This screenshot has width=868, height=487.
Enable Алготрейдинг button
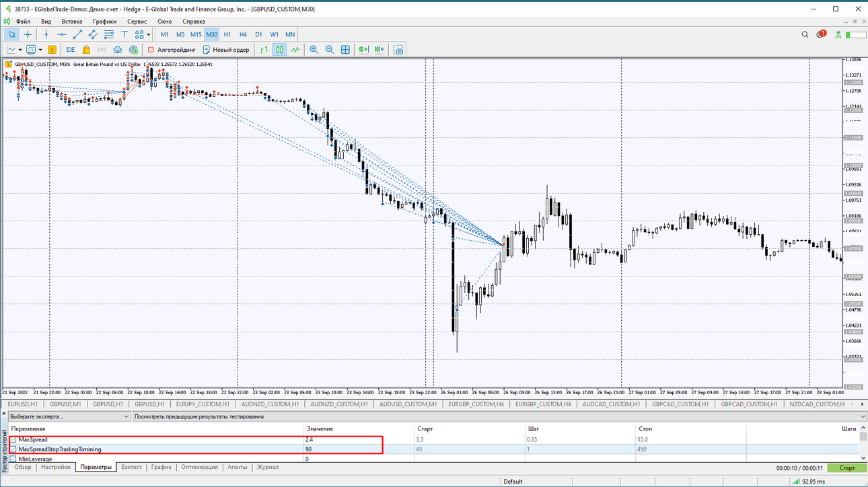[x=172, y=50]
